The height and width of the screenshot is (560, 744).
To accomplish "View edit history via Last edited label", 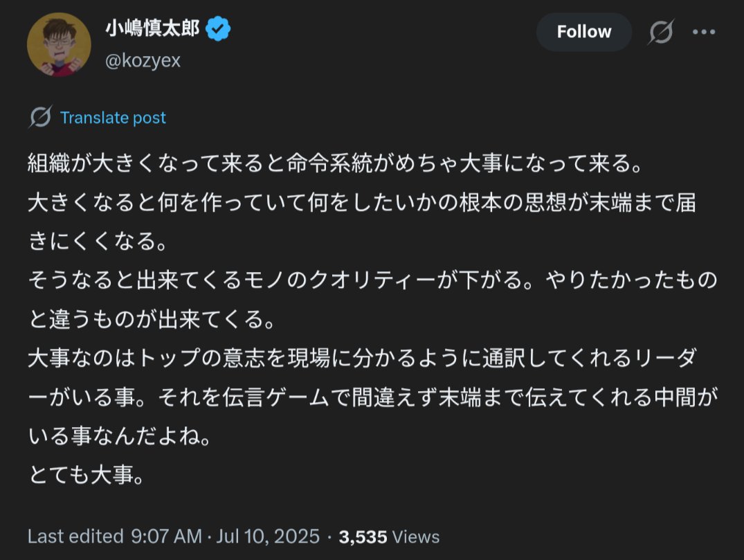I will click(75, 536).
